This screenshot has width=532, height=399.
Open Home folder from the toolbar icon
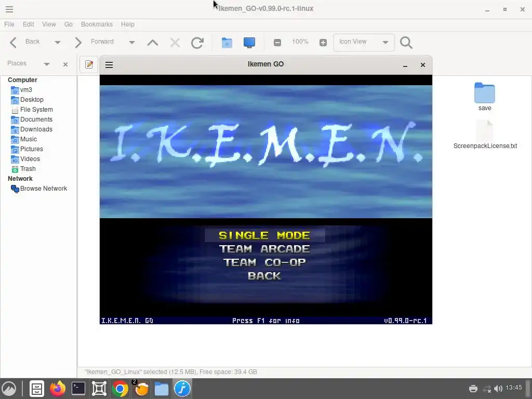(x=227, y=43)
